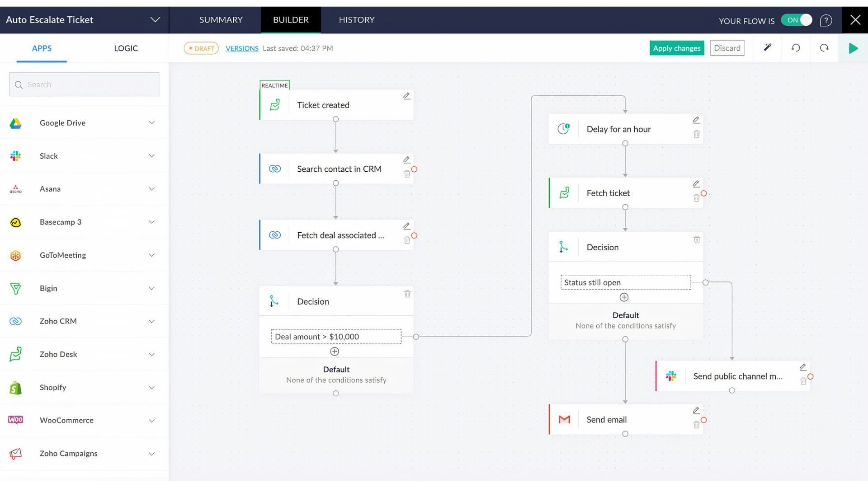Screen dimensions: 868x488
Task: Select the APPS panel tab
Action: 42,48
